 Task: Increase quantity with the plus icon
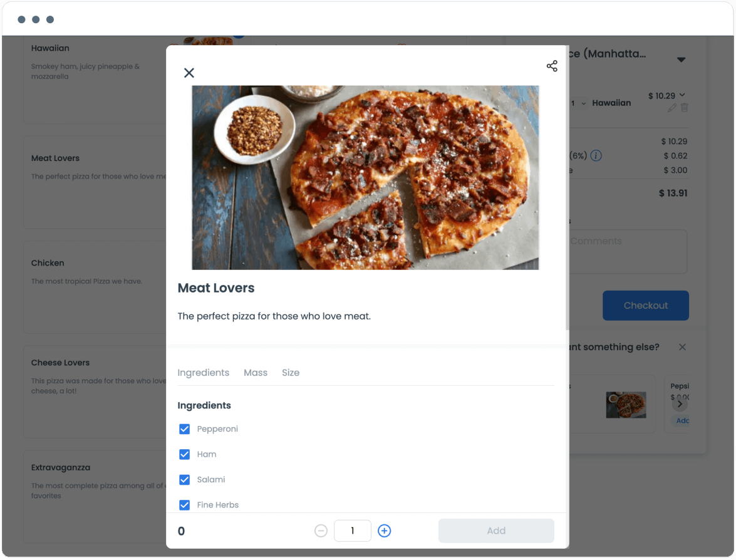click(x=385, y=531)
